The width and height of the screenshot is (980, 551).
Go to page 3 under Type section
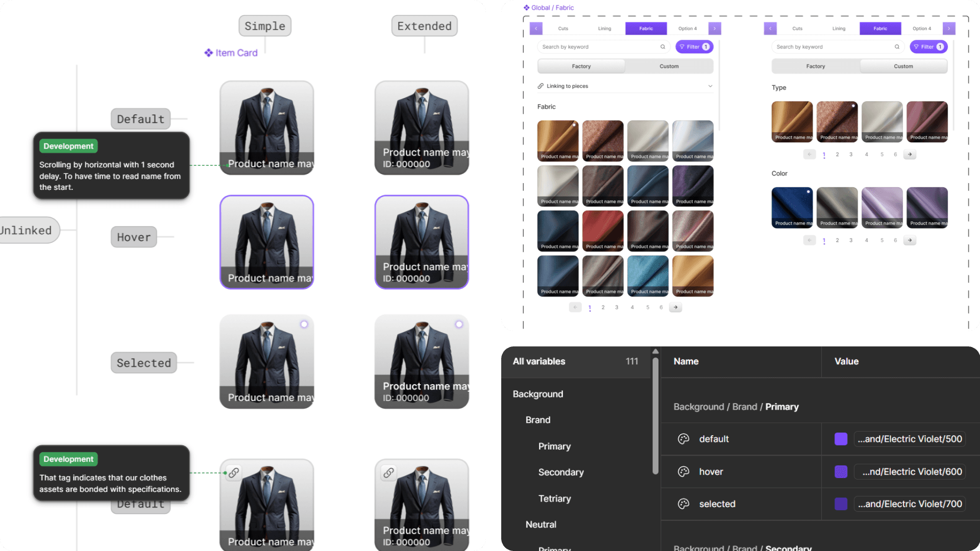851,155
